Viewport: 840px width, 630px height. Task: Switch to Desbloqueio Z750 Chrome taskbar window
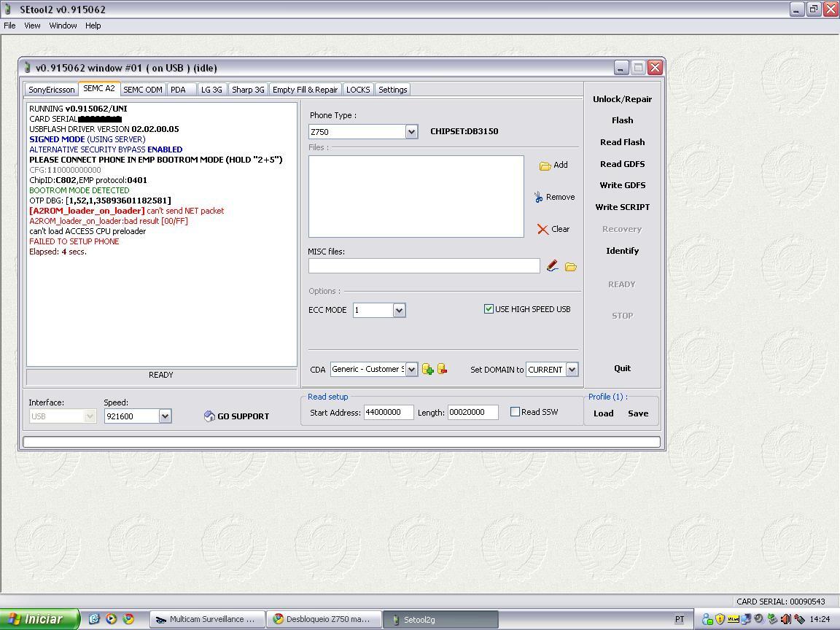[323, 619]
